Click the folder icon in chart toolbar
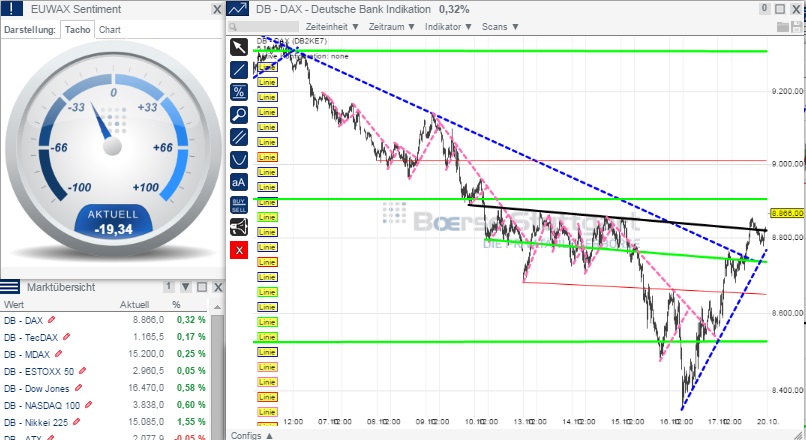Screen dimensions: 806x440 783,27
